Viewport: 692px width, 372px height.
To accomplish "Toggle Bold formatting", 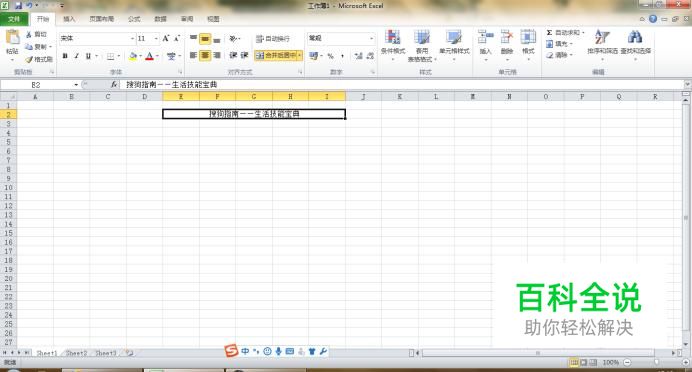I will click(x=65, y=56).
